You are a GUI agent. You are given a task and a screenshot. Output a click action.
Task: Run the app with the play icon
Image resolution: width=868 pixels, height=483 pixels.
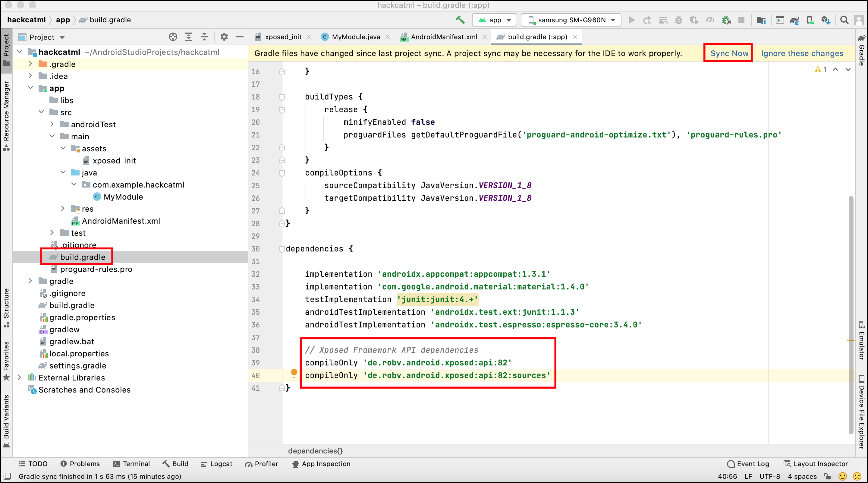pyautogui.click(x=632, y=20)
